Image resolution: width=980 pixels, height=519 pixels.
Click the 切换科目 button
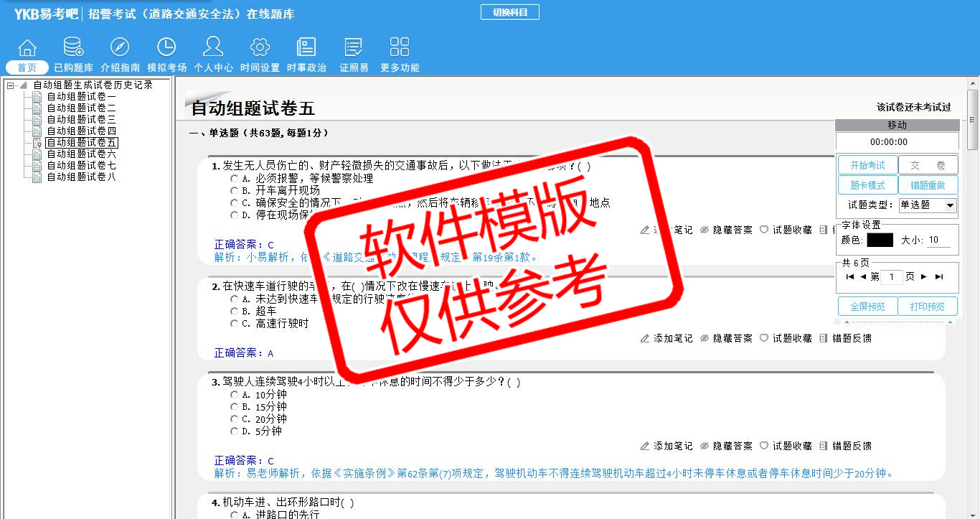tap(509, 12)
